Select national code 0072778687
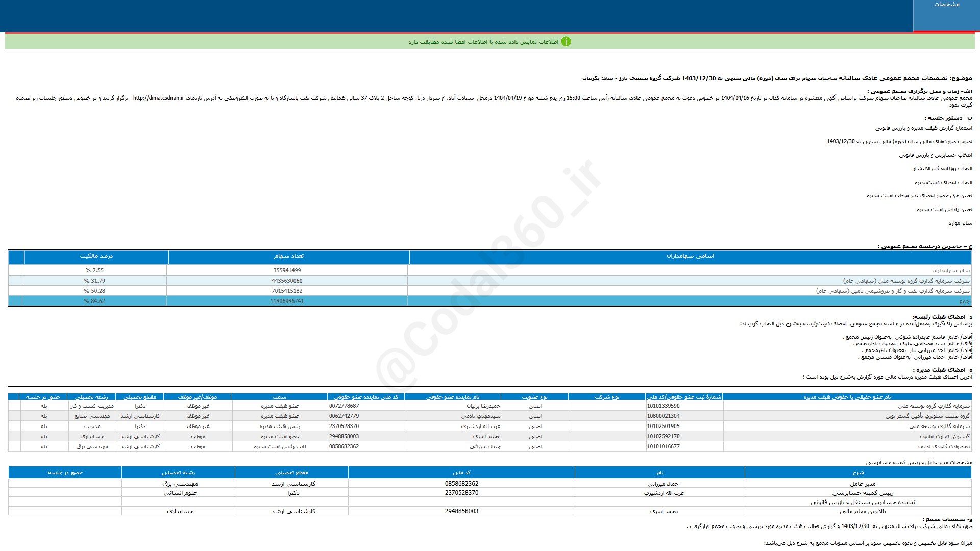This screenshot has height=551, width=980. (x=344, y=406)
